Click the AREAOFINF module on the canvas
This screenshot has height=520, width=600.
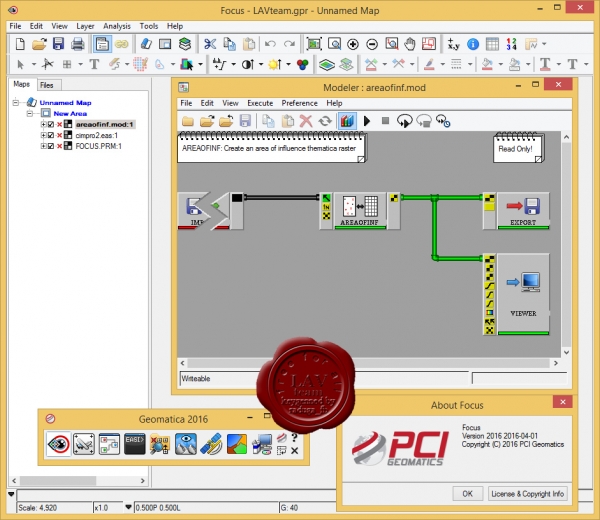[360, 210]
